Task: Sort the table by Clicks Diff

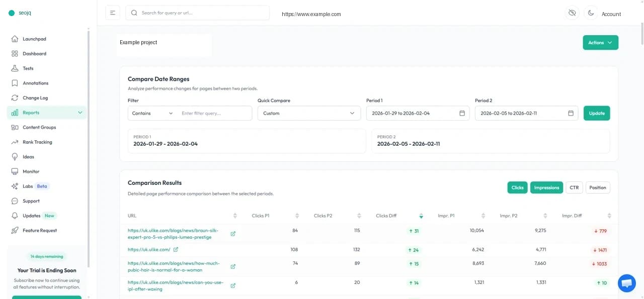Action: pos(421,216)
